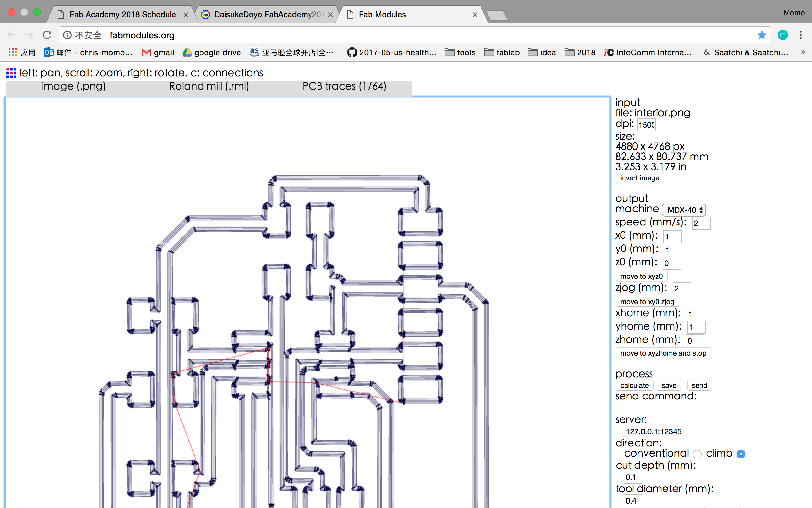This screenshot has height=508, width=812.
Task: Click the site info not-secure icon
Action: [68, 35]
